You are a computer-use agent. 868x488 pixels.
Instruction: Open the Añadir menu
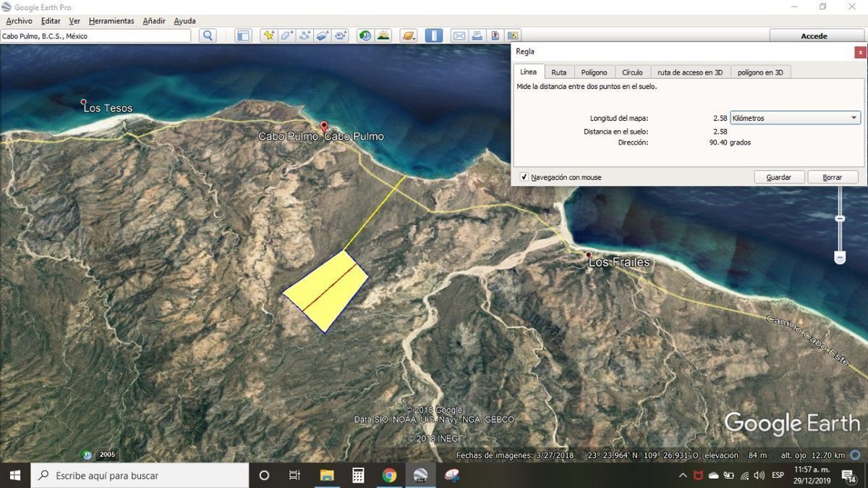pyautogui.click(x=154, y=21)
